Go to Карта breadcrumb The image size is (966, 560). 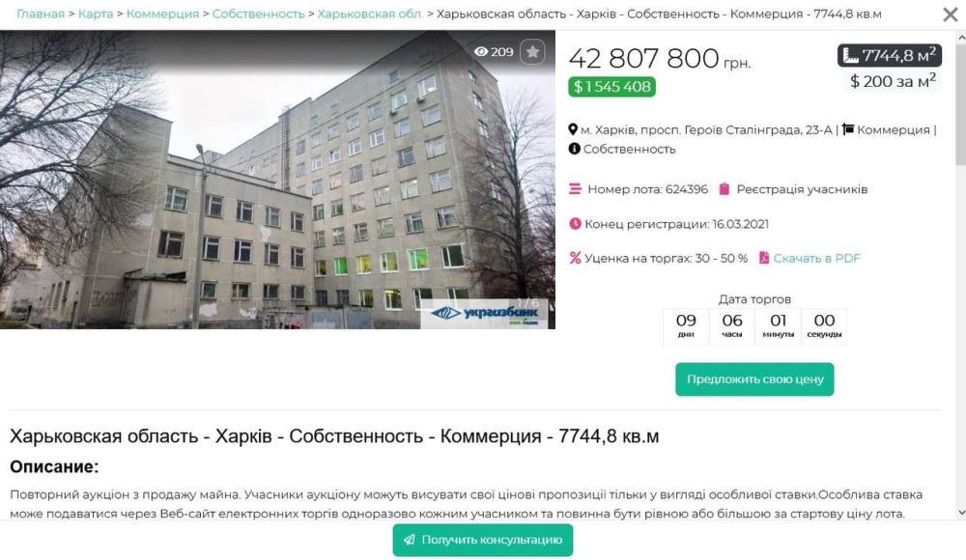click(96, 14)
